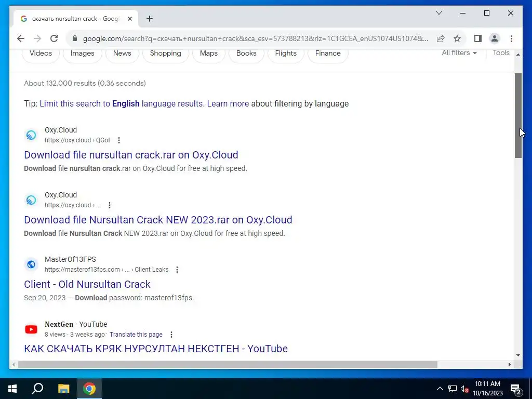532x399 pixels.
Task: Click the MasterOf13FPS globe favicon
Action: [x=31, y=264]
